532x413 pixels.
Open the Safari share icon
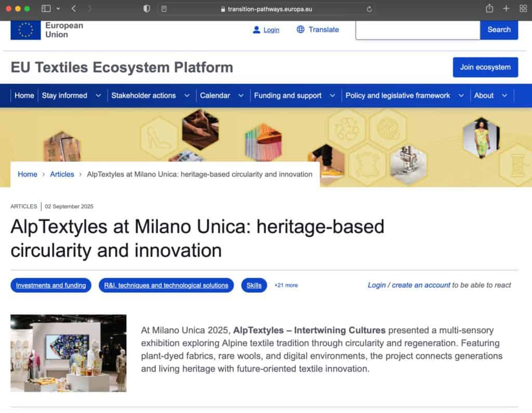(489, 9)
